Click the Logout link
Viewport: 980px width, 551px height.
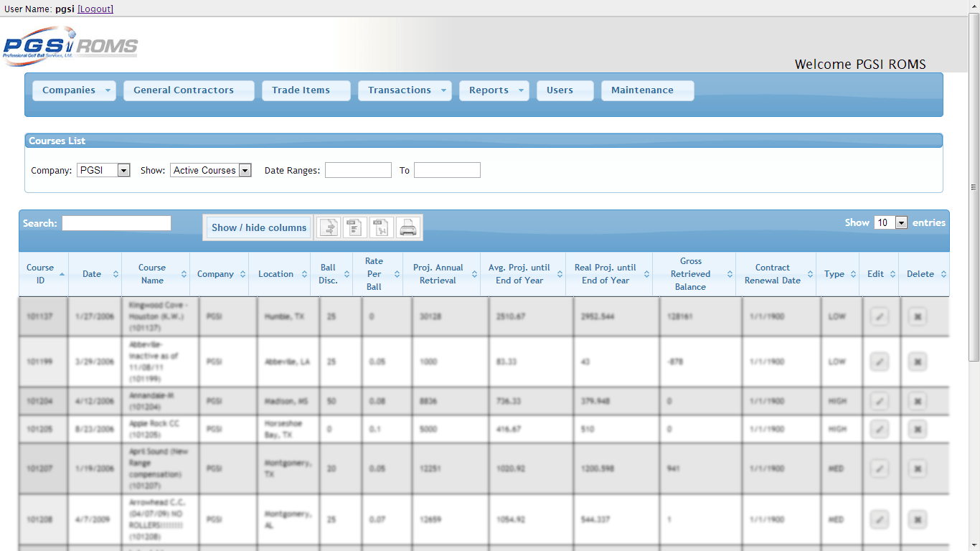pos(95,9)
